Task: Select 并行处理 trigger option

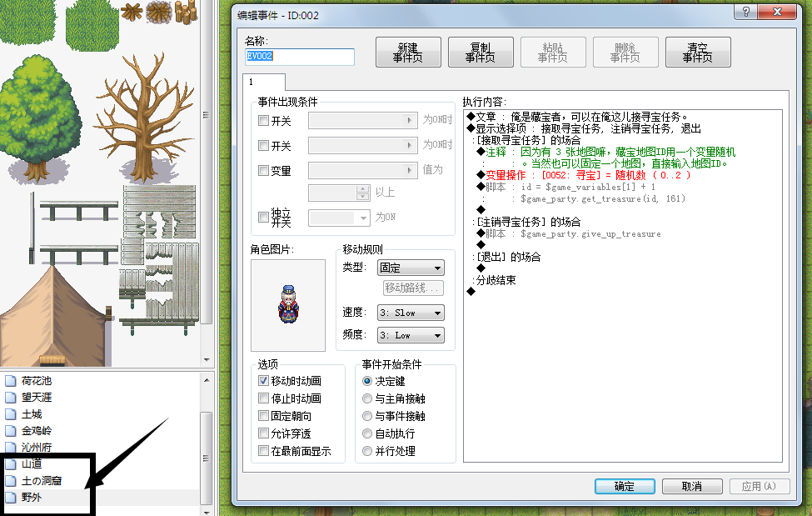Action: [367, 452]
